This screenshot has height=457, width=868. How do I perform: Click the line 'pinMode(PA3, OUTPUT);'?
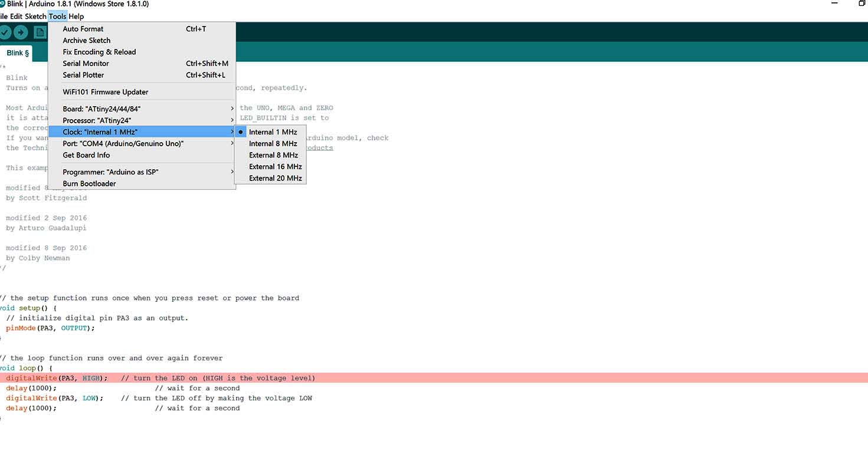click(50, 328)
